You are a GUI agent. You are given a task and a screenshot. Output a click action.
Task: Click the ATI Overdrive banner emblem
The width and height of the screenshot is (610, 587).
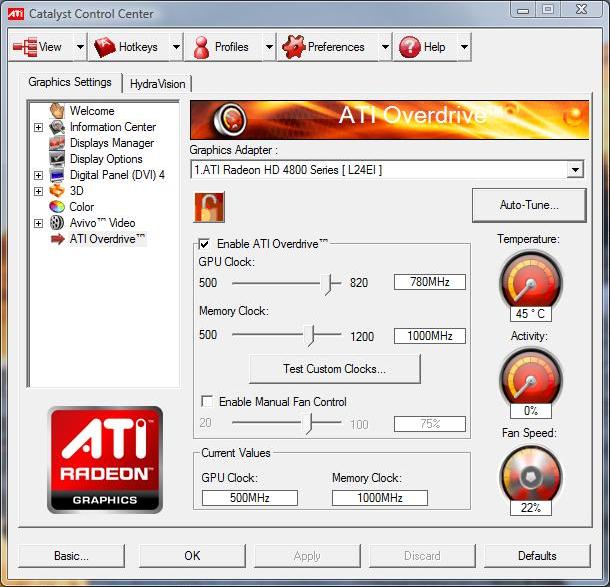point(230,119)
